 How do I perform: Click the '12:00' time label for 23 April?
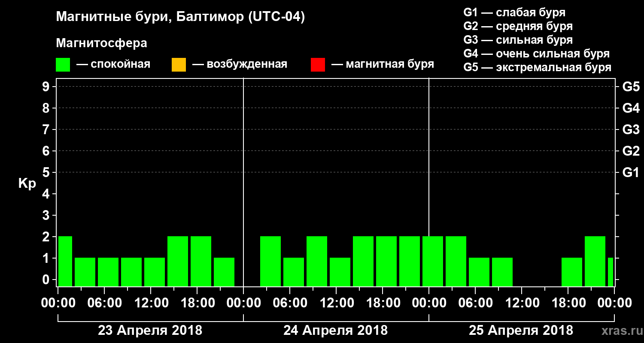[151, 303]
